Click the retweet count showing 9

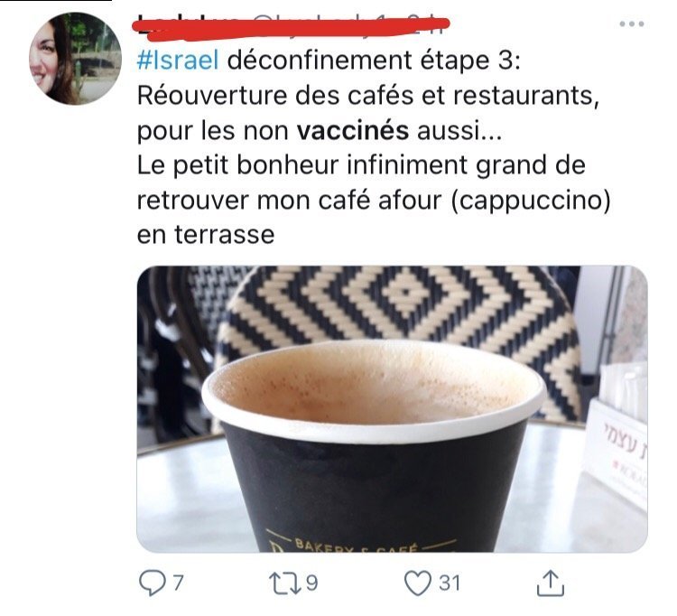tap(311, 583)
